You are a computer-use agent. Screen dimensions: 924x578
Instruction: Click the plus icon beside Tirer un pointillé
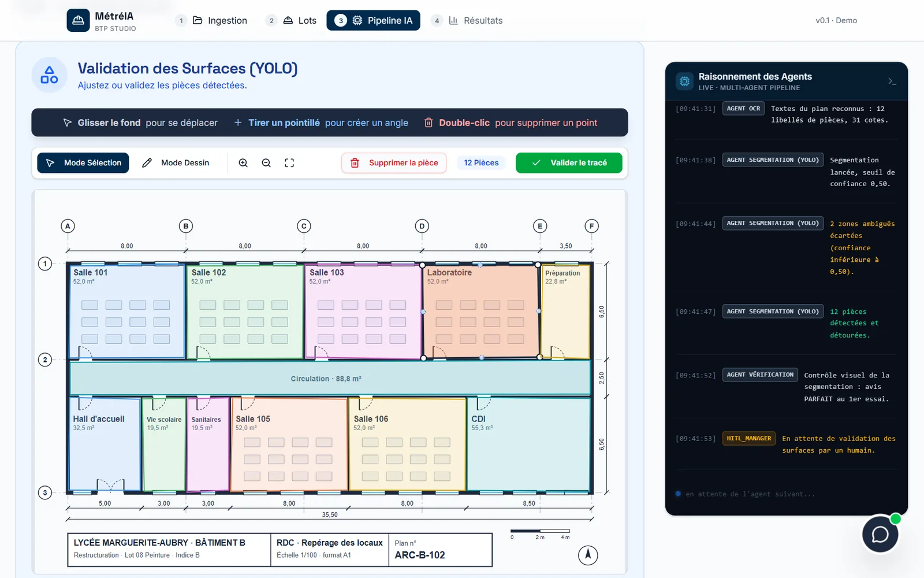click(238, 123)
